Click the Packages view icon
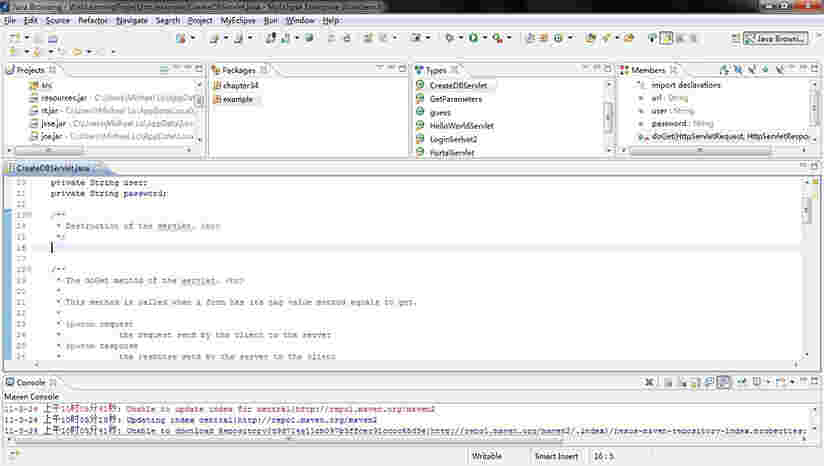 tap(216, 71)
